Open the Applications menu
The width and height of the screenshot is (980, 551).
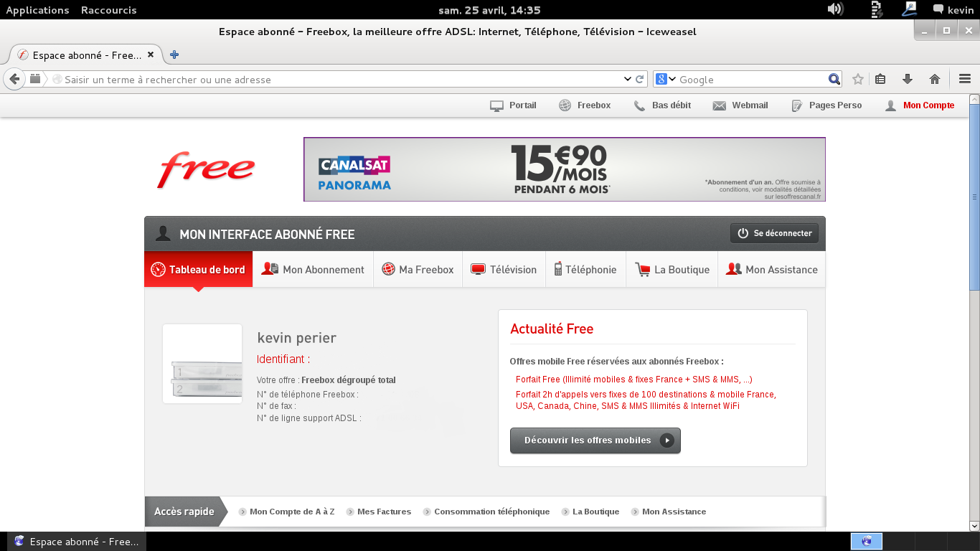tap(37, 10)
